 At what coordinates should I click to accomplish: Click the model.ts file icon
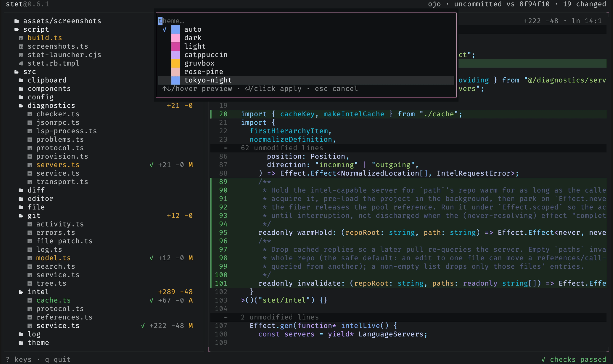30,258
